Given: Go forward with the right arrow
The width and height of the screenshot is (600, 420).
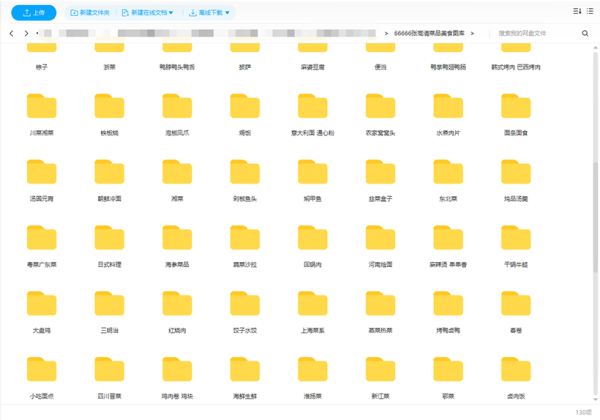Looking at the screenshot, I should tap(26, 33).
